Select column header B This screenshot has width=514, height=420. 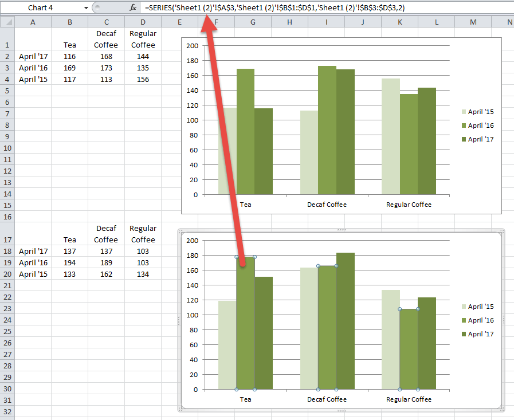tap(69, 22)
